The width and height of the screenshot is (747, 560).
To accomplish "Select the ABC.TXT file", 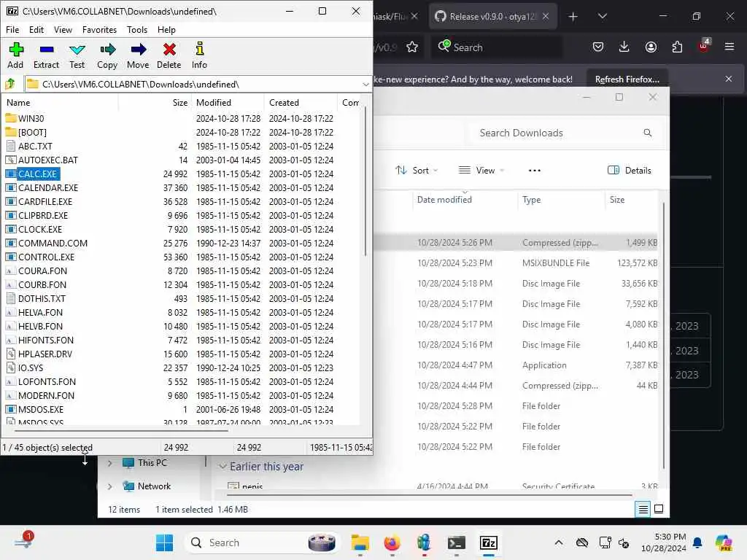I will [35, 146].
